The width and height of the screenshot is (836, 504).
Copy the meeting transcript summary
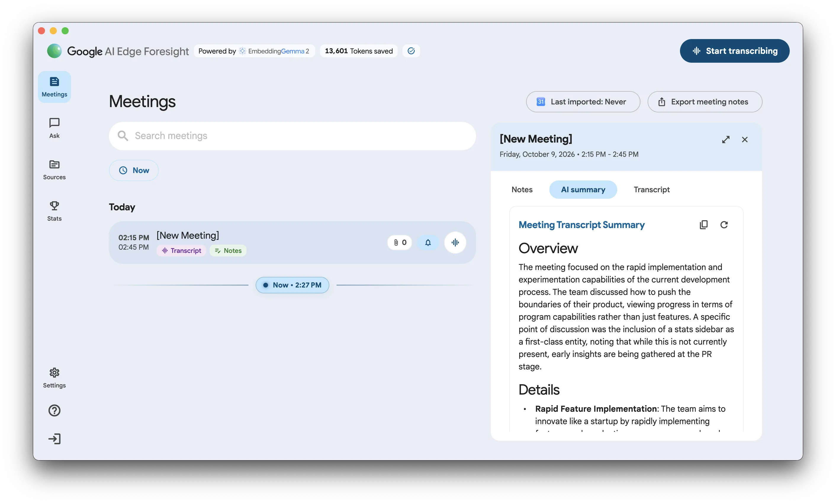click(703, 225)
